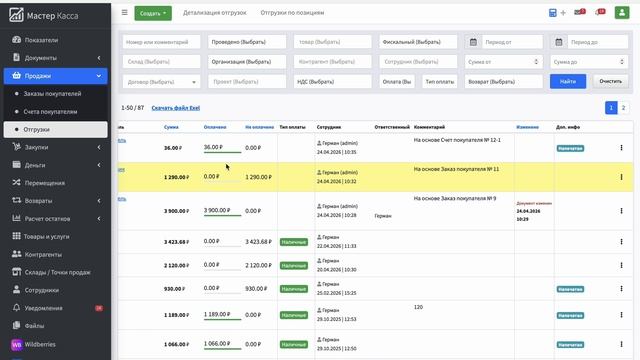The width and height of the screenshot is (640, 360).
Task: Sort by the Изменение column header
Action: point(527,127)
